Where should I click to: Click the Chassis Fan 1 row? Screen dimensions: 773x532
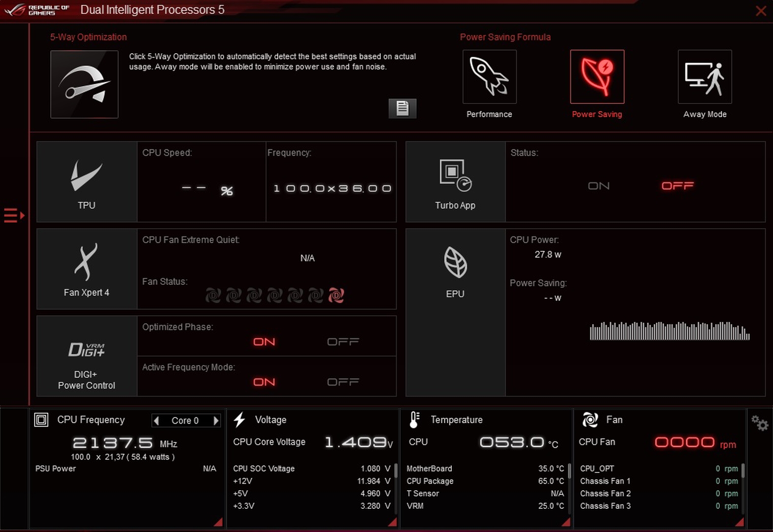point(659,481)
